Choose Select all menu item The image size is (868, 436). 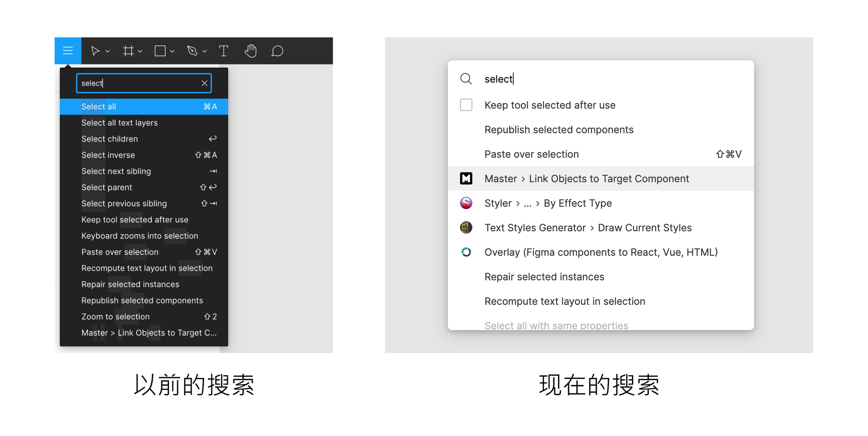144,106
